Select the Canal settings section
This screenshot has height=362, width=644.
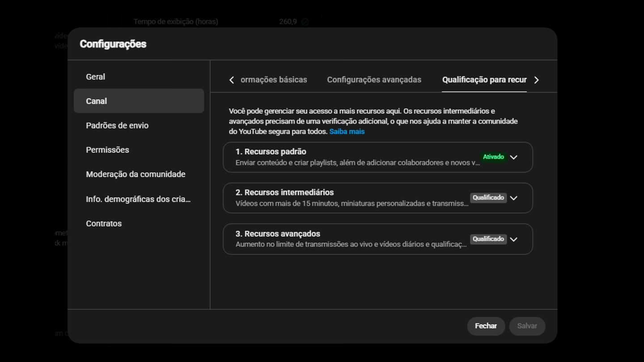tap(139, 101)
